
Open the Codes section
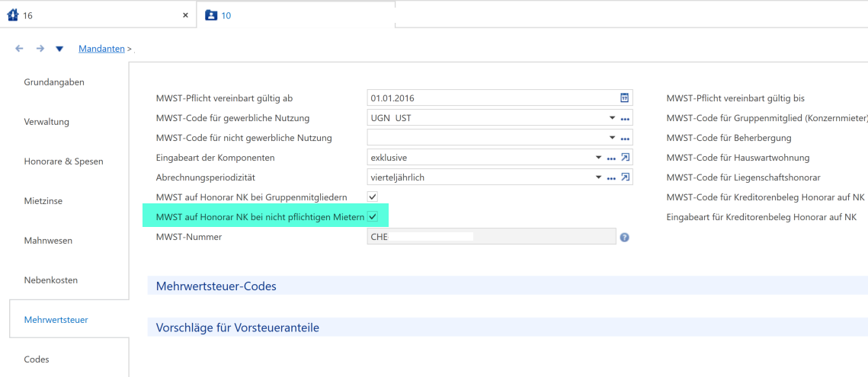pyautogui.click(x=37, y=359)
